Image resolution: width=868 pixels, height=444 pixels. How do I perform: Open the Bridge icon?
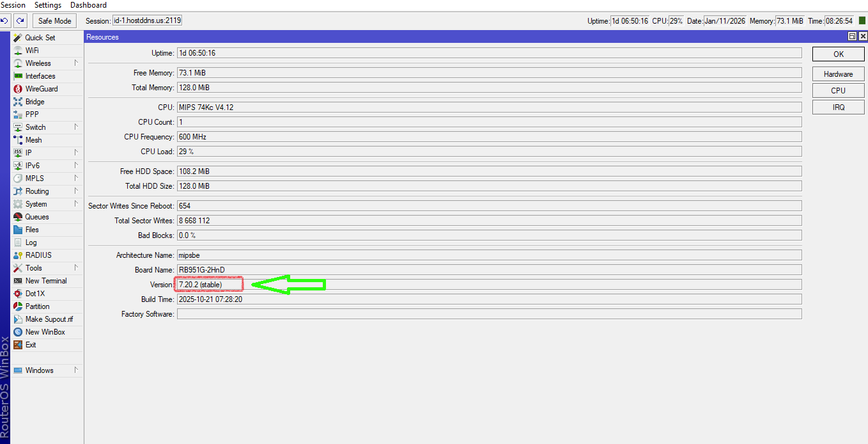(18, 102)
